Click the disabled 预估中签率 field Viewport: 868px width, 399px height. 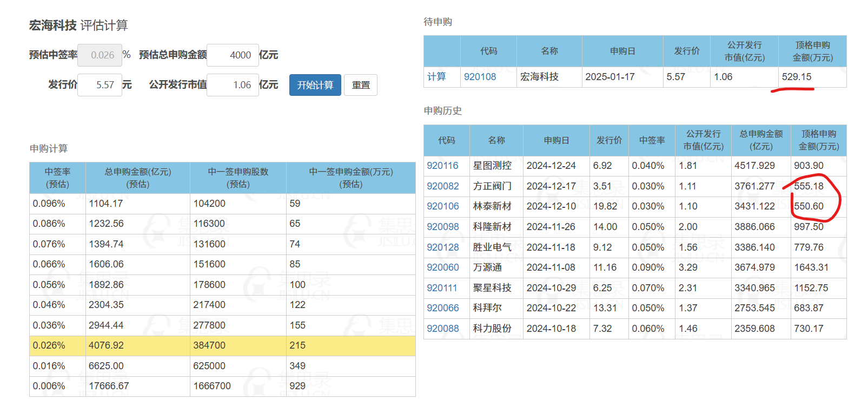100,55
